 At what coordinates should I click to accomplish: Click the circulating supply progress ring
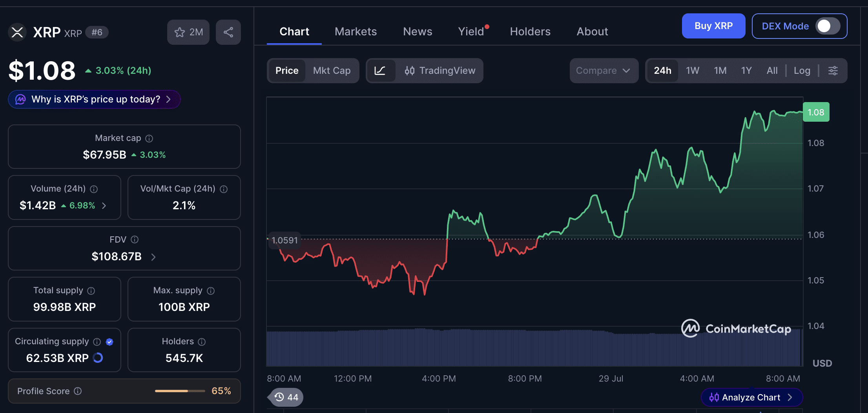click(98, 358)
